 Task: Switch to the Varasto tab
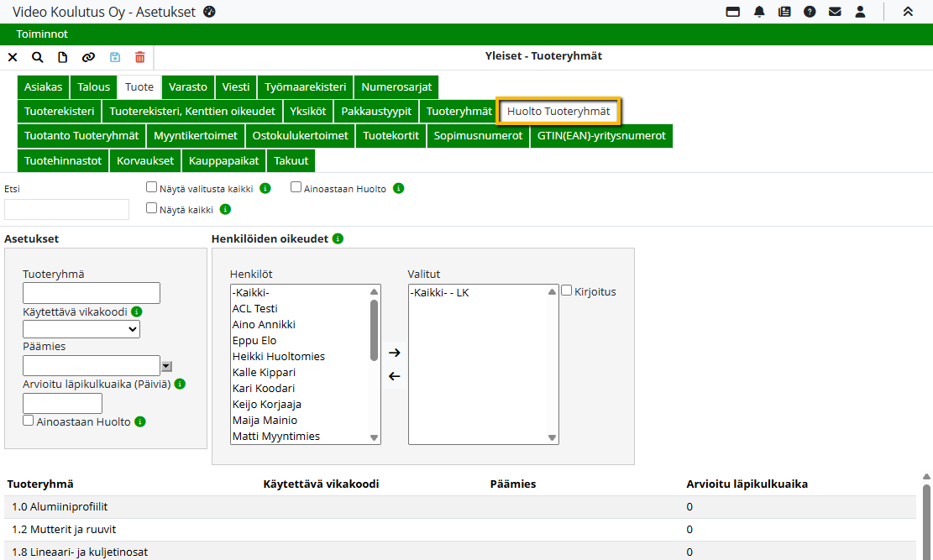pyautogui.click(x=187, y=87)
